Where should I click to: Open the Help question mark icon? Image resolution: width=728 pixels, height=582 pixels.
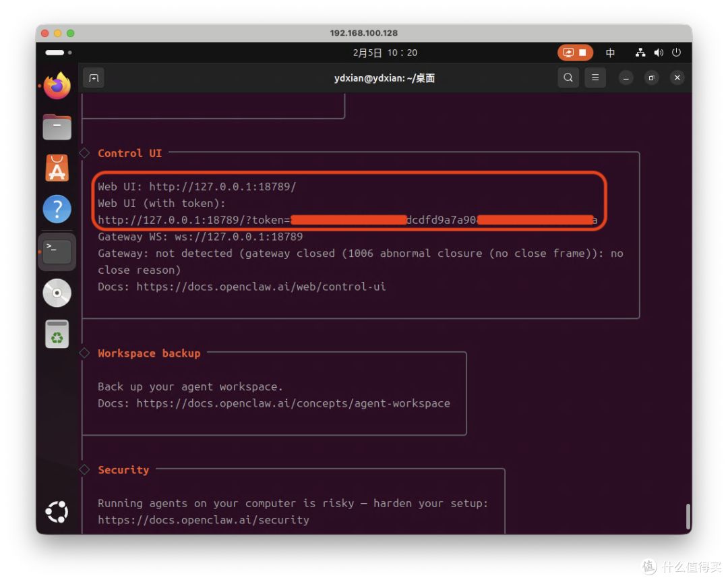pos(57,209)
